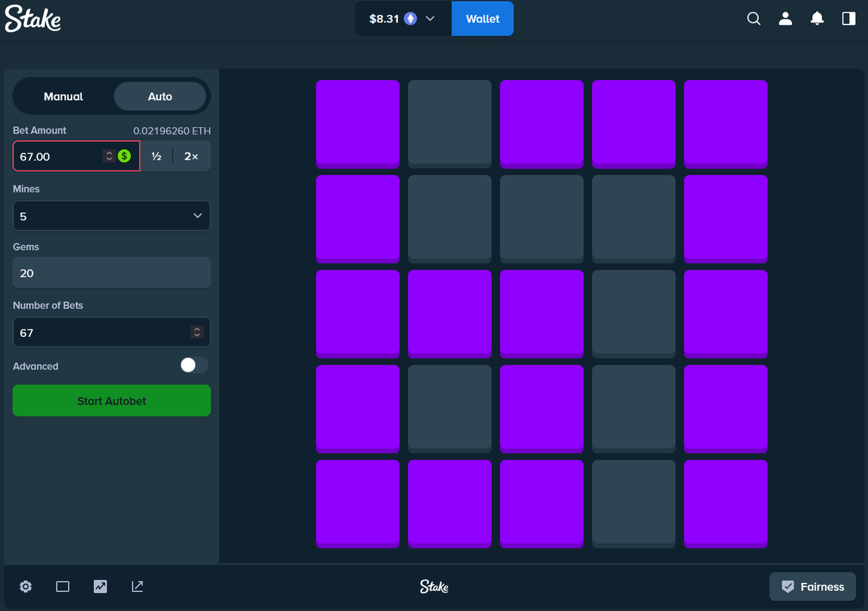
Task: Expand the balance currency dropdown chevron
Action: (x=430, y=18)
